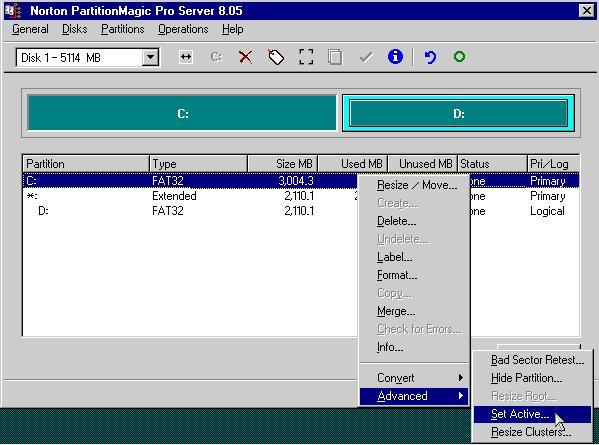
Task: Click the red X delete partition icon
Action: pos(246,57)
